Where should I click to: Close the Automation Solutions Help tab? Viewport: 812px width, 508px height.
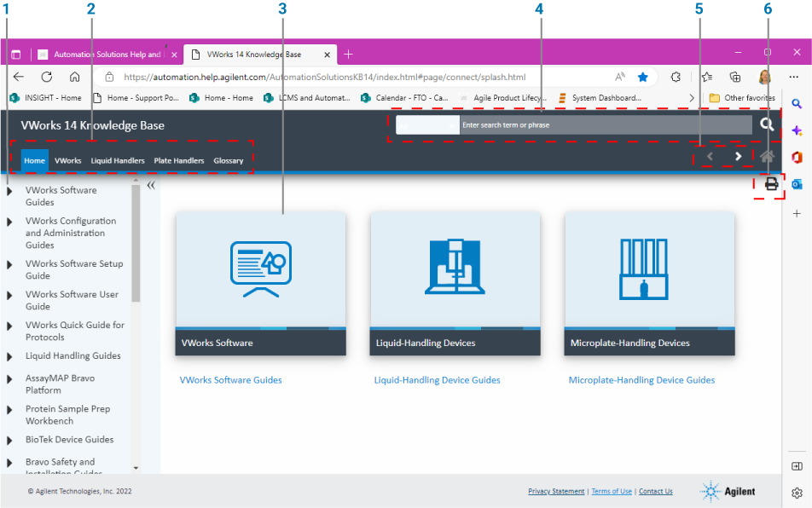174,55
